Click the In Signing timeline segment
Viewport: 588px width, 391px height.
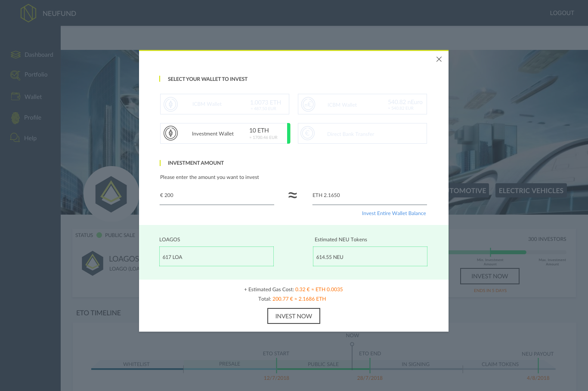(x=416, y=364)
